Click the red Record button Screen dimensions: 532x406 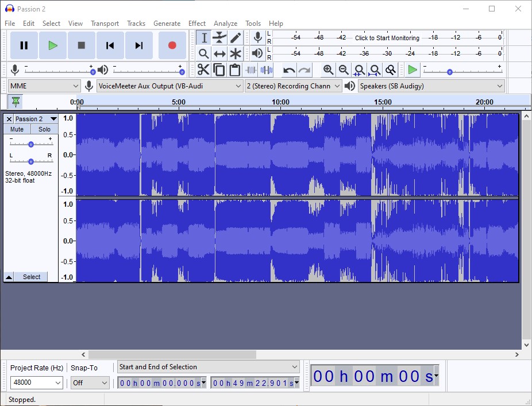172,45
